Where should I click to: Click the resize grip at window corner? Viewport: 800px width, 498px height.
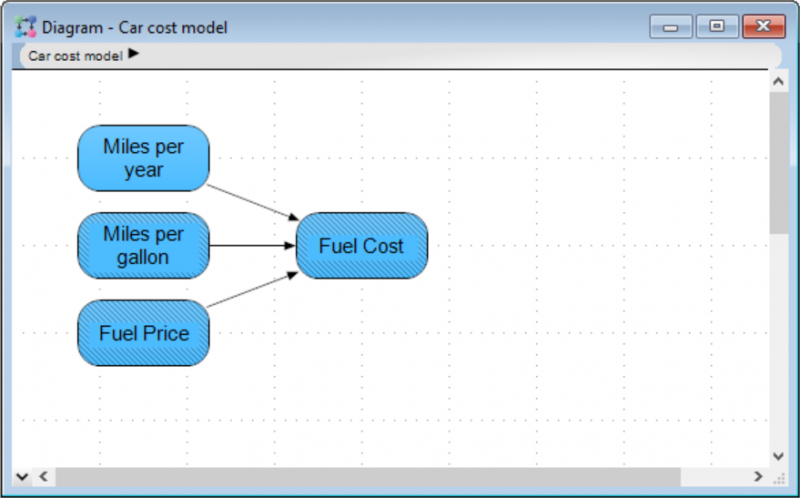(x=779, y=478)
